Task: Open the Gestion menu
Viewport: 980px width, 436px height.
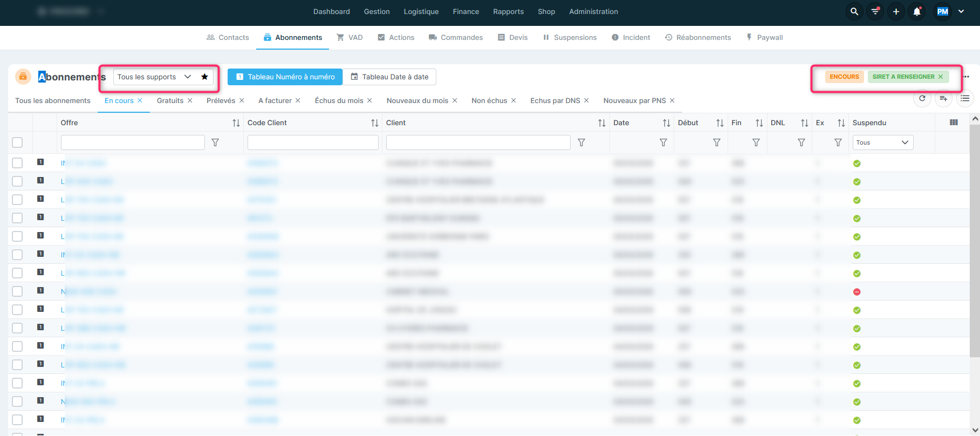Action: 376,11
